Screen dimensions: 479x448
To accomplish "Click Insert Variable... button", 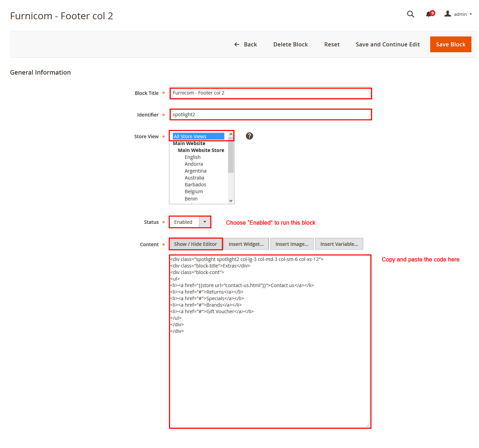I will point(339,244).
